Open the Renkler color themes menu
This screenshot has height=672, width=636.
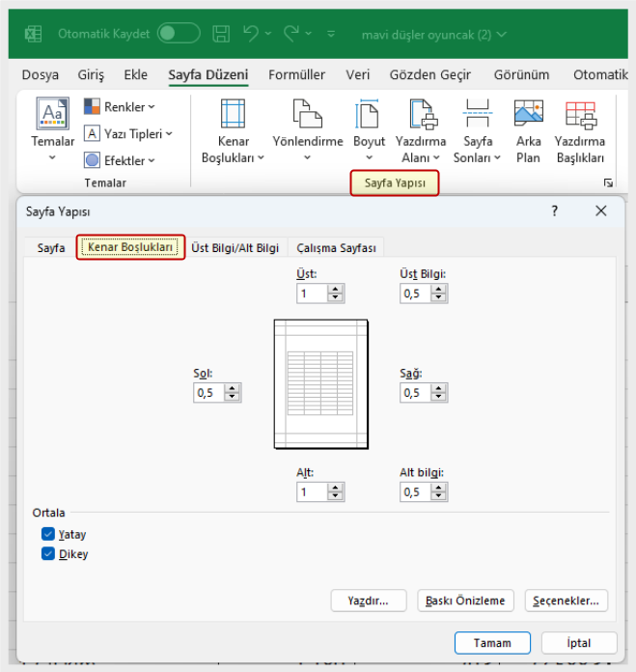tap(120, 107)
